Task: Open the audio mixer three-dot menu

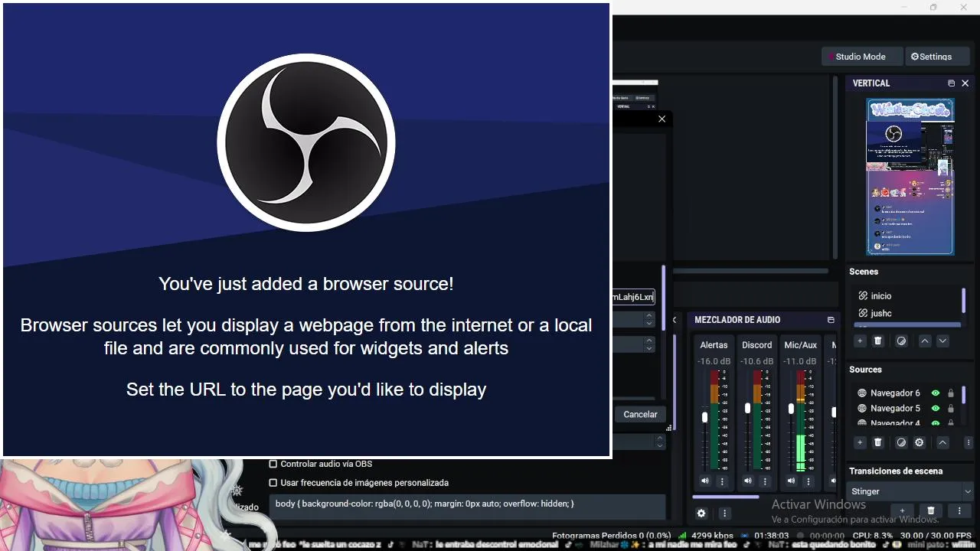Action: coord(724,514)
